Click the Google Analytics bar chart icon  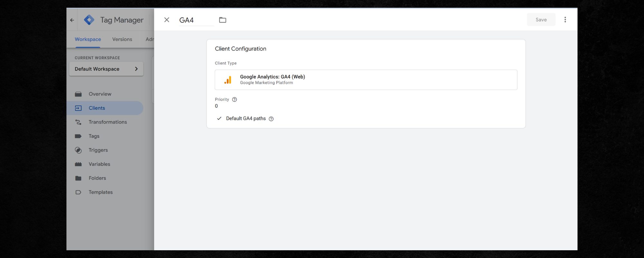pos(228,80)
